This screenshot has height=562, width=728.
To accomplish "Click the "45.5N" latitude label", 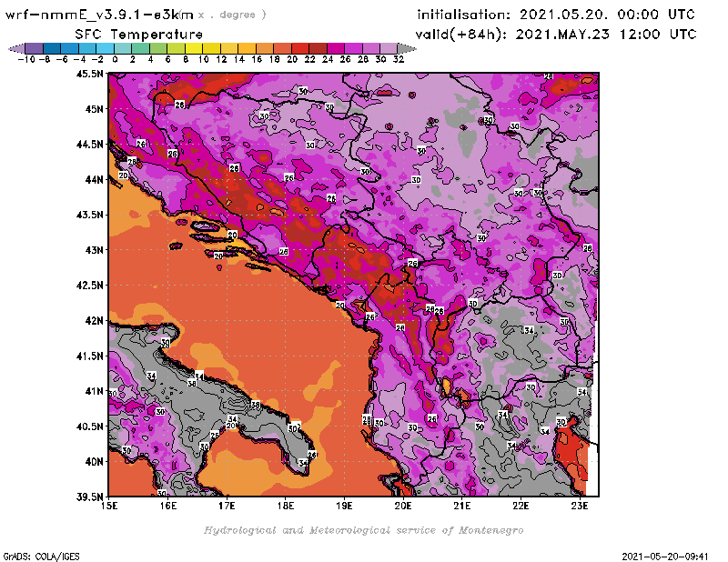I will [x=90, y=74].
